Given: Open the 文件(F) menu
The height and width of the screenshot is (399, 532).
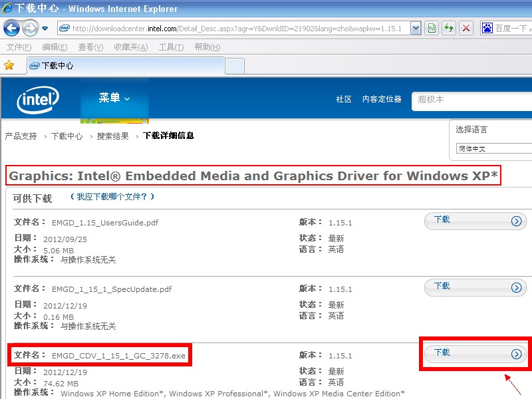Looking at the screenshot, I should (19, 47).
